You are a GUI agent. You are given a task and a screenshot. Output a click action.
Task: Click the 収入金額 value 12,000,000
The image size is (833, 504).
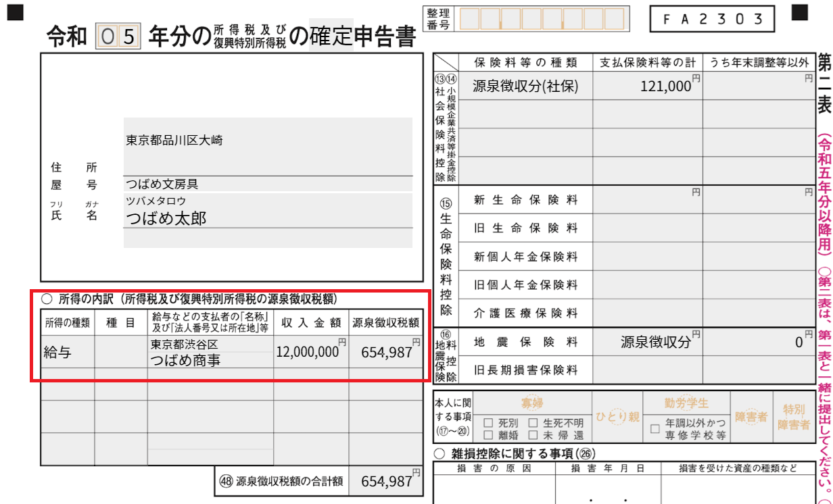(x=311, y=351)
